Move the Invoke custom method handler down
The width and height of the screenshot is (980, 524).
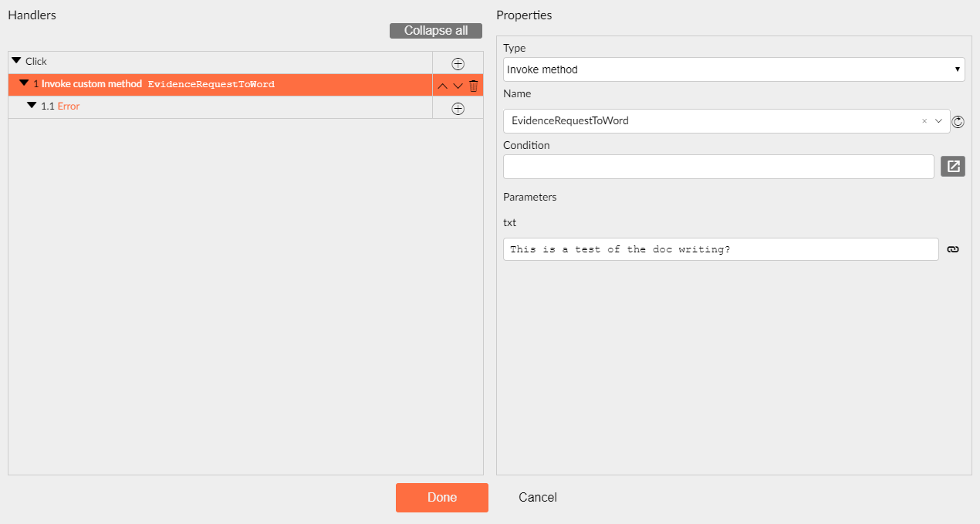(x=458, y=86)
